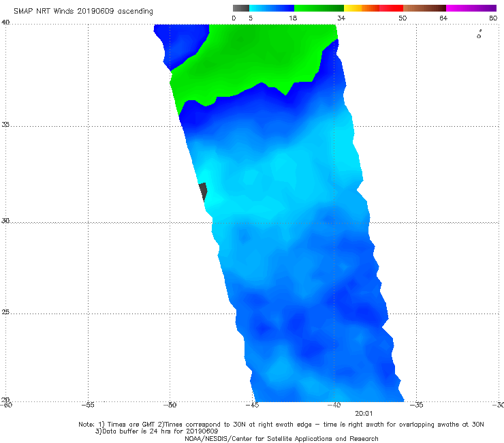Image resolution: width=504 pixels, height=443 pixels.
Task: Click the dark gray missing-data patch in the swath
Action: (x=203, y=192)
